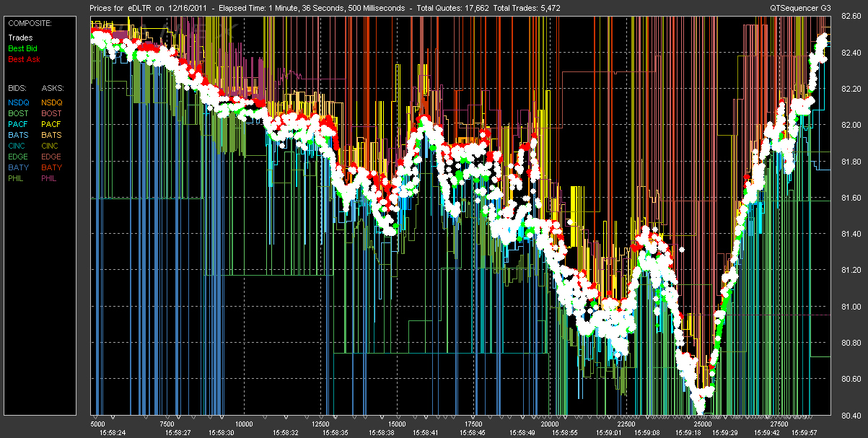Pick BATS in the BIDS legend column
This screenshot has height=438, width=868.
18,135
